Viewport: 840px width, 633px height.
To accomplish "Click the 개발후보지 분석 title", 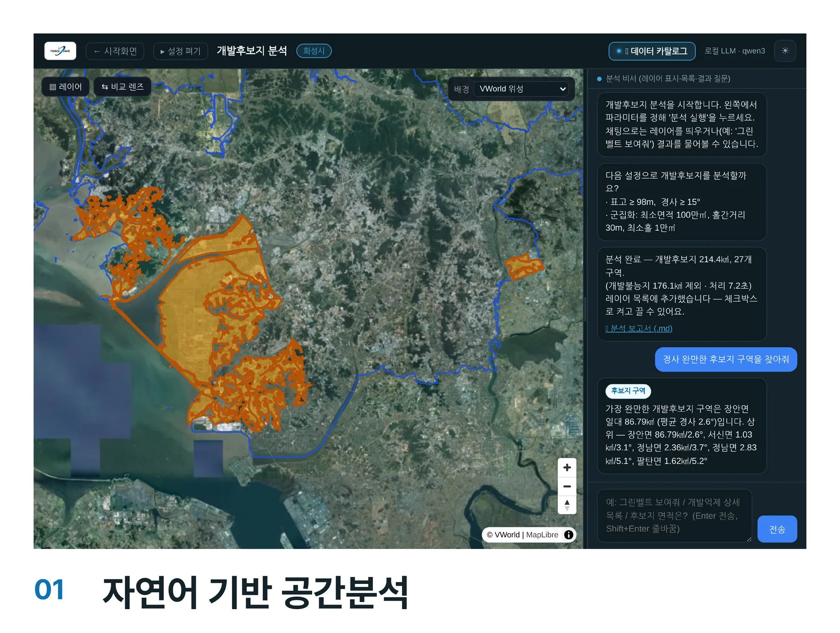I will [x=252, y=51].
